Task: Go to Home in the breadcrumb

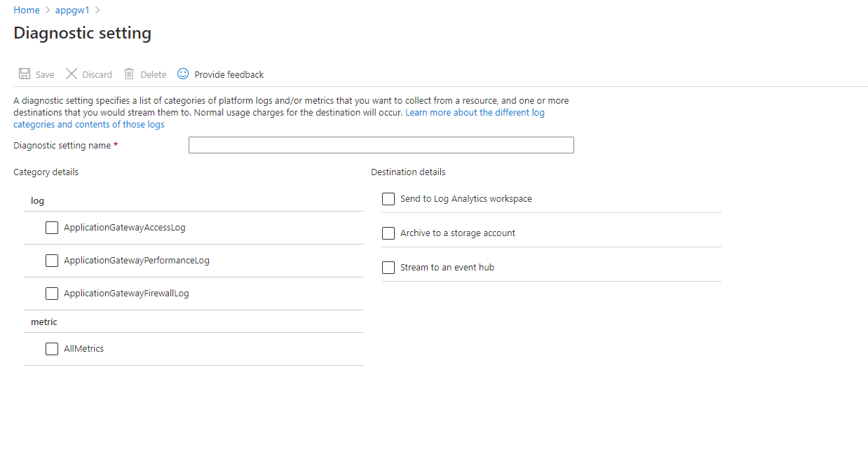Action: click(27, 11)
